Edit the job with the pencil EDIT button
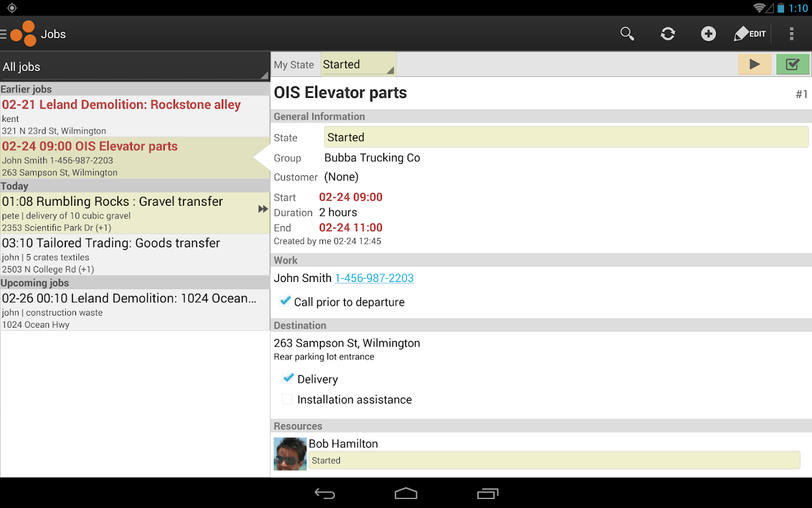Viewport: 812px width, 508px height. point(750,34)
